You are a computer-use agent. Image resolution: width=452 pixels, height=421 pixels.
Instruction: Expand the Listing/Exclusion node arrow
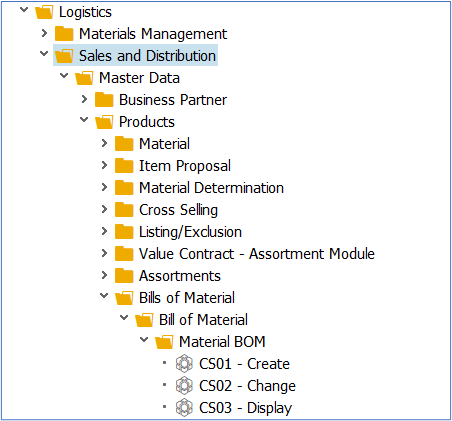point(104,231)
